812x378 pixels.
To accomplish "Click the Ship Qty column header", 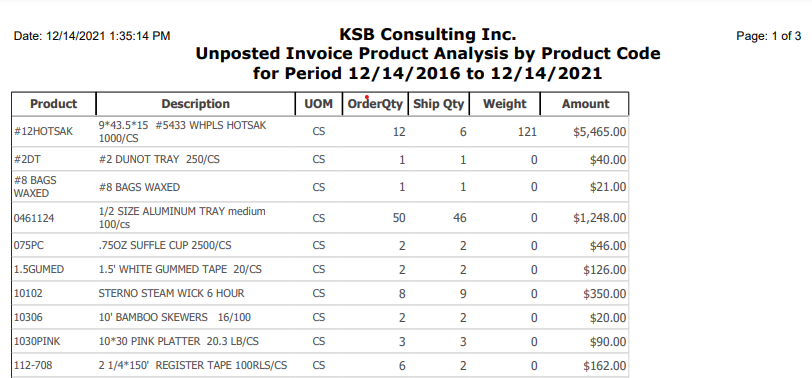I will pyautogui.click(x=439, y=104).
